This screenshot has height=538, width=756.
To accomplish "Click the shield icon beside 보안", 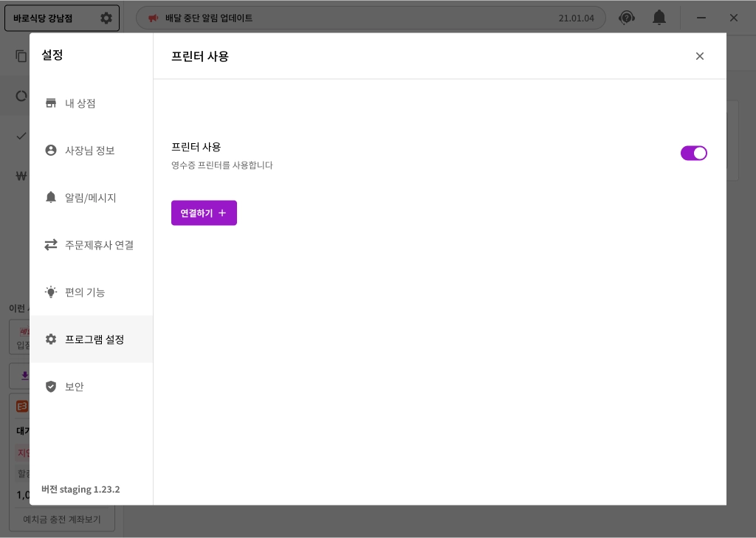I will 51,387.
